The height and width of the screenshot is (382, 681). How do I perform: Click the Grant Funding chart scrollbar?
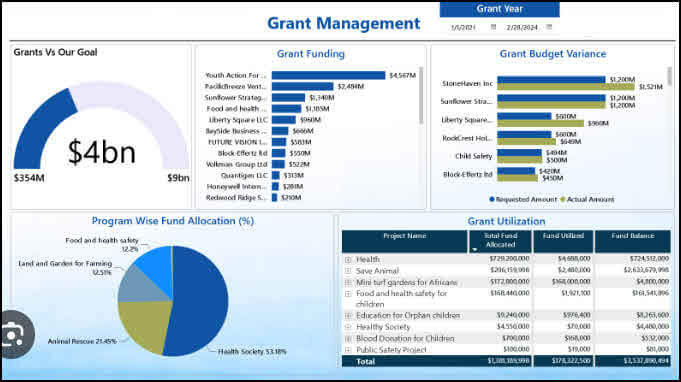pos(421,96)
